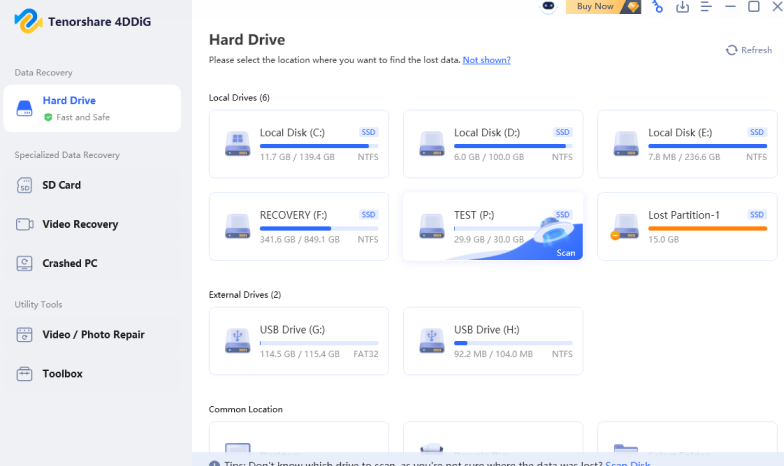Click the 114.5 GB / 115.4 GB text
This screenshot has height=466, width=784.
(300, 354)
